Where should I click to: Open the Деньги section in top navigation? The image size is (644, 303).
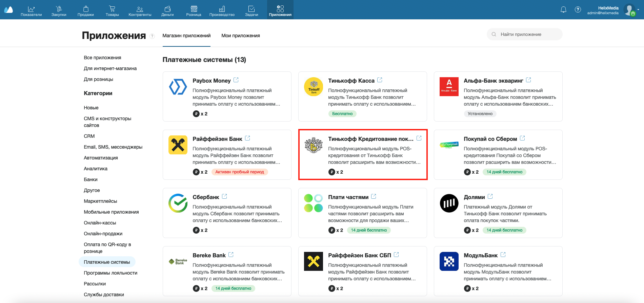[167, 10]
